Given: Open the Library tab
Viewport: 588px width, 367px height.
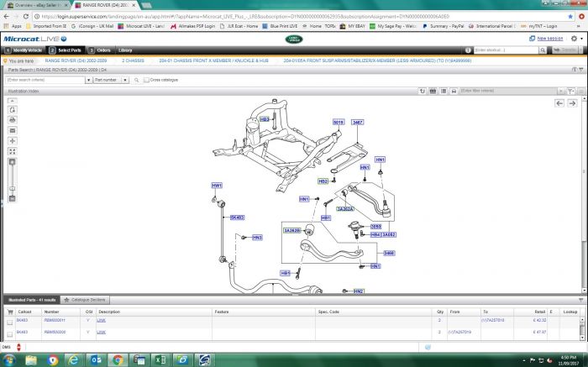Looking at the screenshot, I should tap(125, 50).
